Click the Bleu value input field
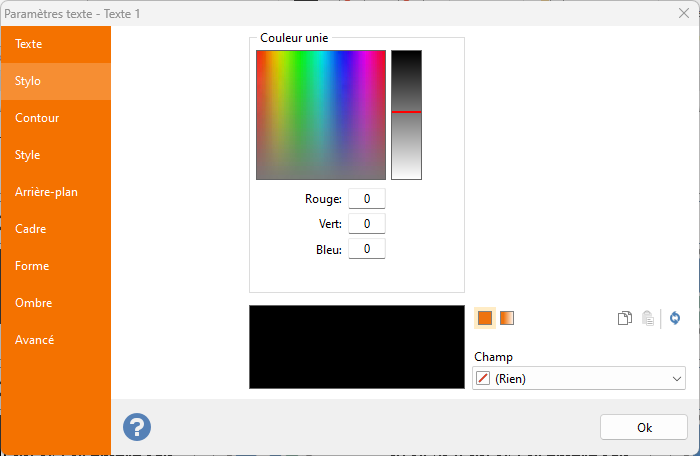 (367, 249)
